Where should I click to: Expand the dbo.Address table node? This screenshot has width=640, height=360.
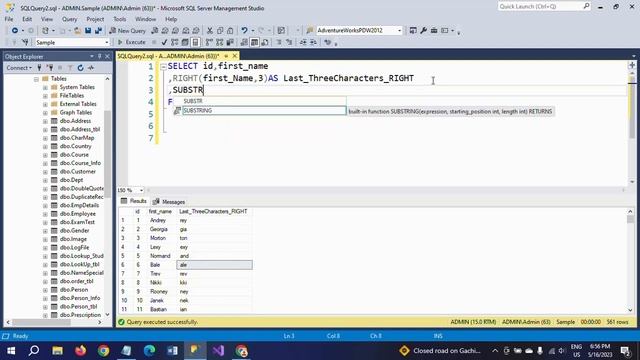45,121
